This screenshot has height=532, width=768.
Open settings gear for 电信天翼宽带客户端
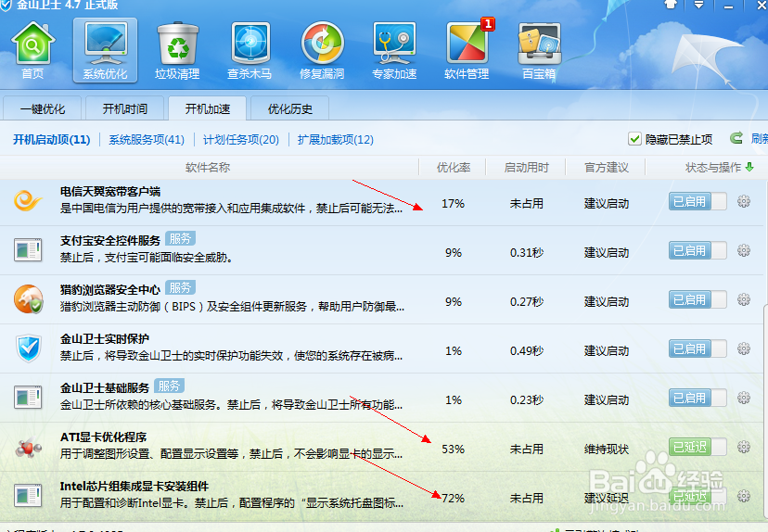coord(744,201)
